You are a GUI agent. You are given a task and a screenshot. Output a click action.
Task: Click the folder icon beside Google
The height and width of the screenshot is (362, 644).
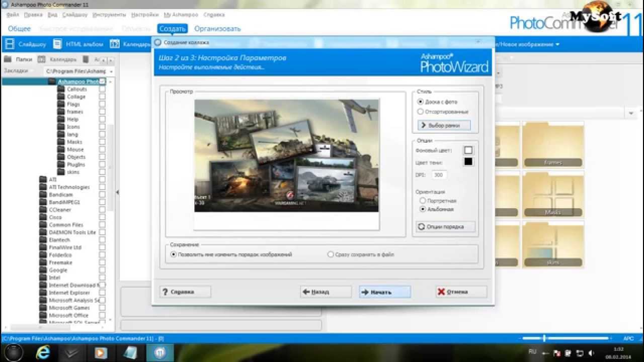pos(43,270)
